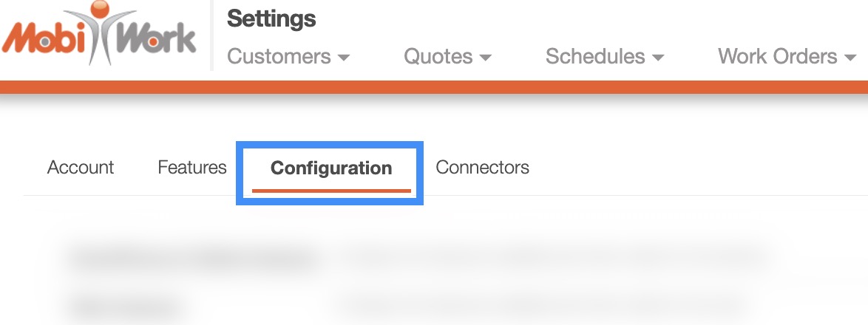Screen dimensions: 868x325
Task: Click the orange underline beneath Configuration
Action: pos(331,190)
